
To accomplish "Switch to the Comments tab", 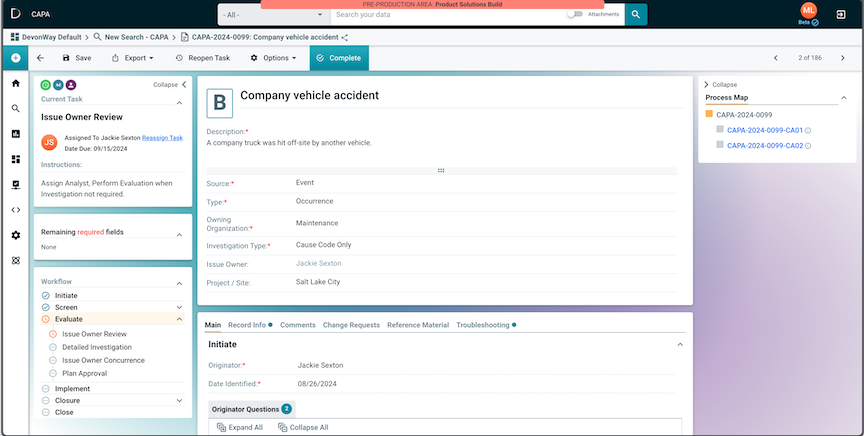I will [298, 325].
